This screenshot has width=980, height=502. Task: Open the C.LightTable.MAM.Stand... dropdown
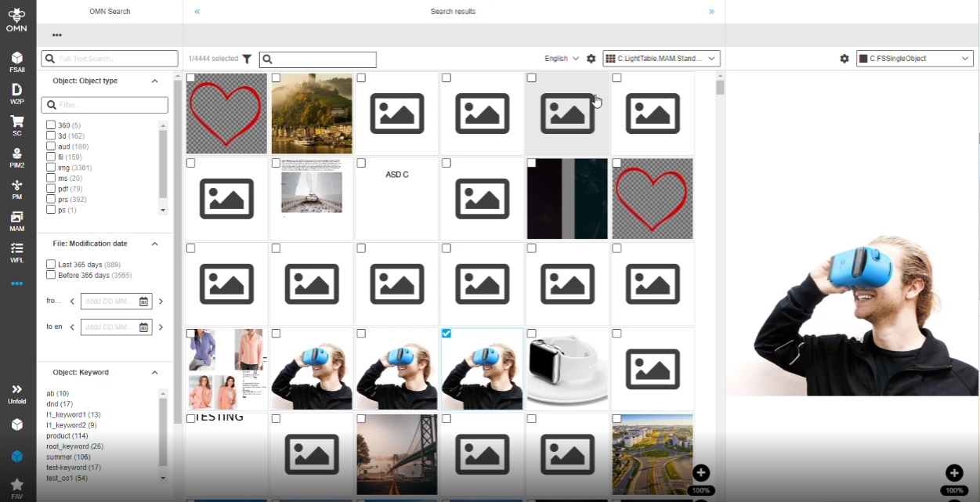pos(661,59)
